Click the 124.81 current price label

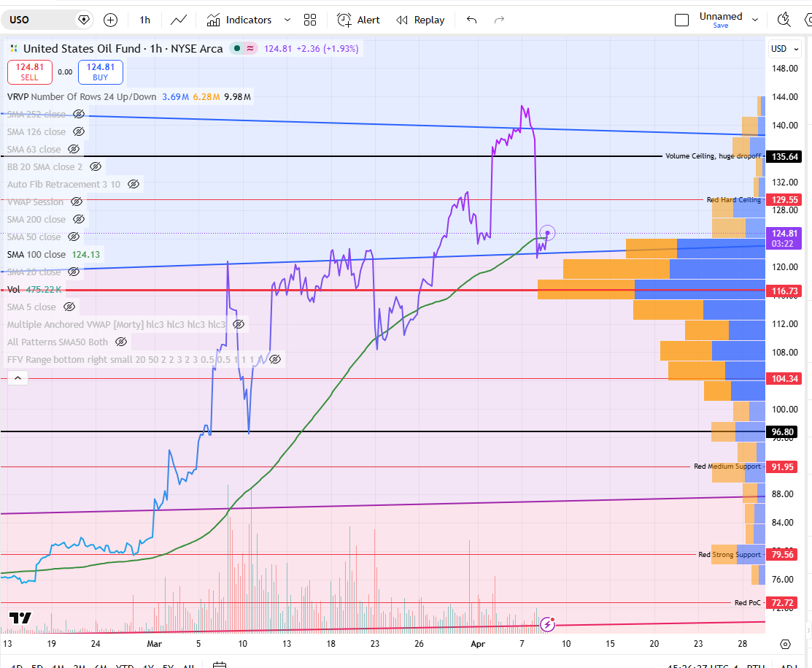point(784,239)
